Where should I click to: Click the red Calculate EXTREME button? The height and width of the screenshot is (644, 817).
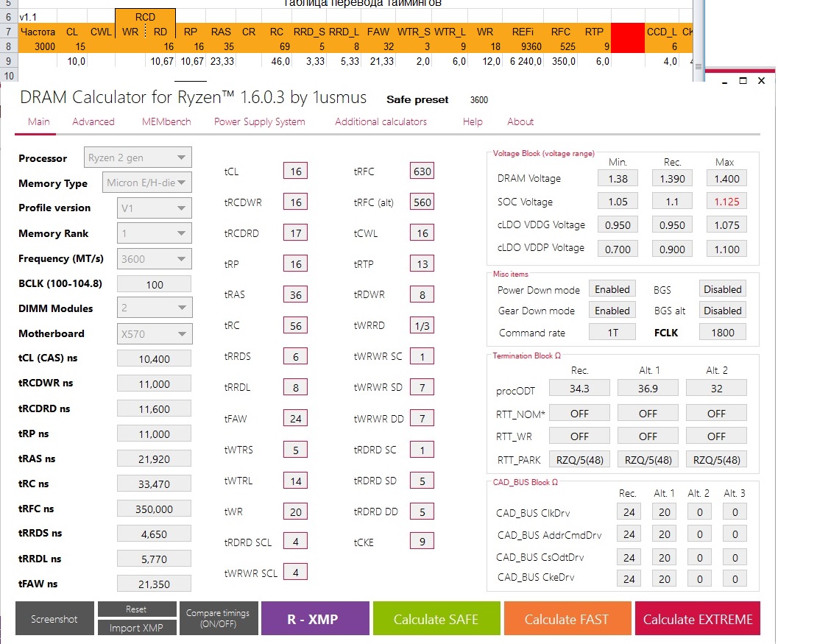pos(698,618)
